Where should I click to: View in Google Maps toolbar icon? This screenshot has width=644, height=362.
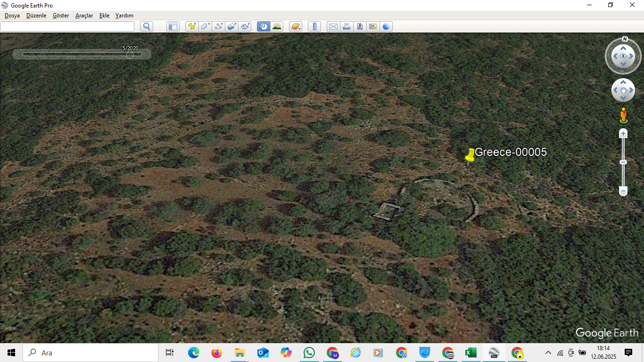373,26
